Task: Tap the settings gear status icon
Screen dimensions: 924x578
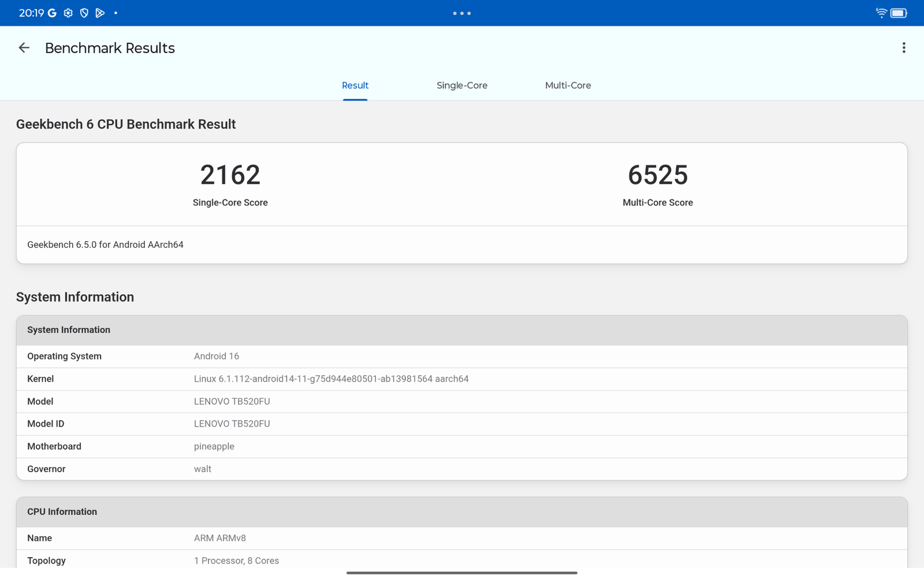Action: 68,13
